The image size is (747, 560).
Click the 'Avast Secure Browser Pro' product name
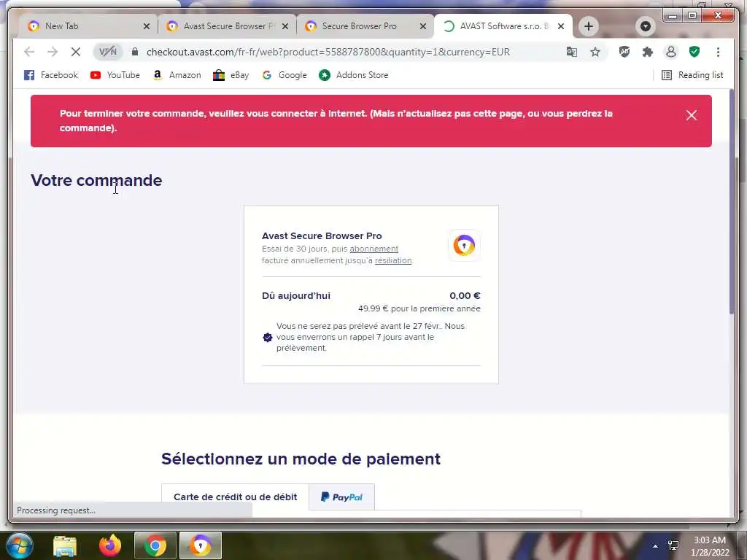322,236
